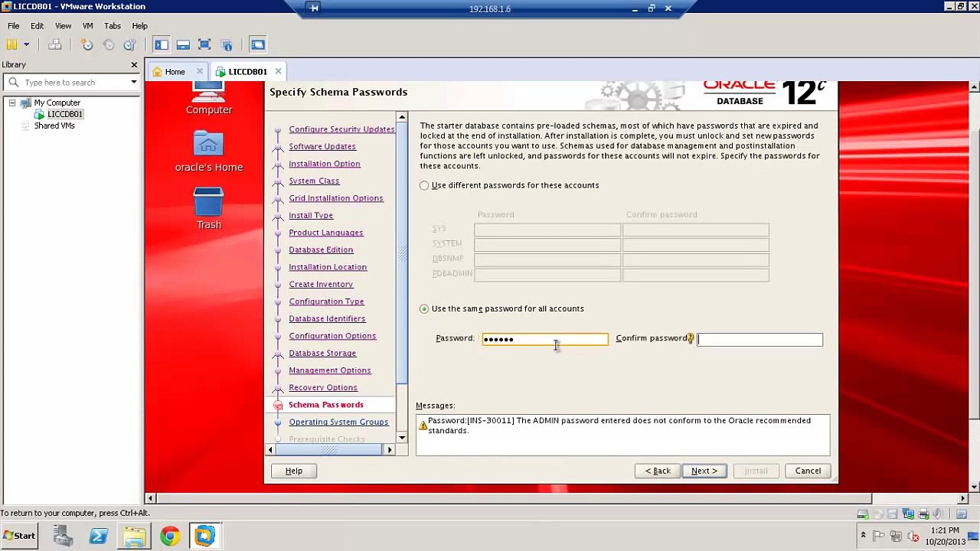This screenshot has height=551, width=980.
Task: Click the sound card status icon in VMware status bar
Action: tap(939, 514)
